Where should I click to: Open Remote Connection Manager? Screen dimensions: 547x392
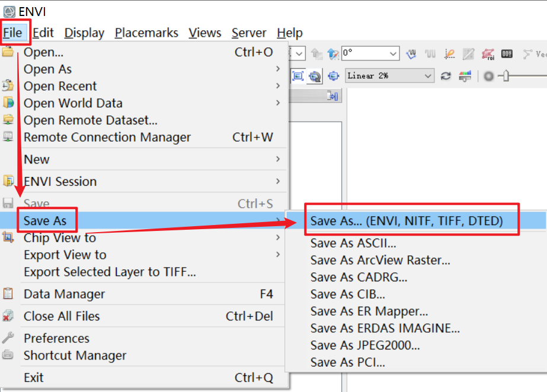coord(145,137)
